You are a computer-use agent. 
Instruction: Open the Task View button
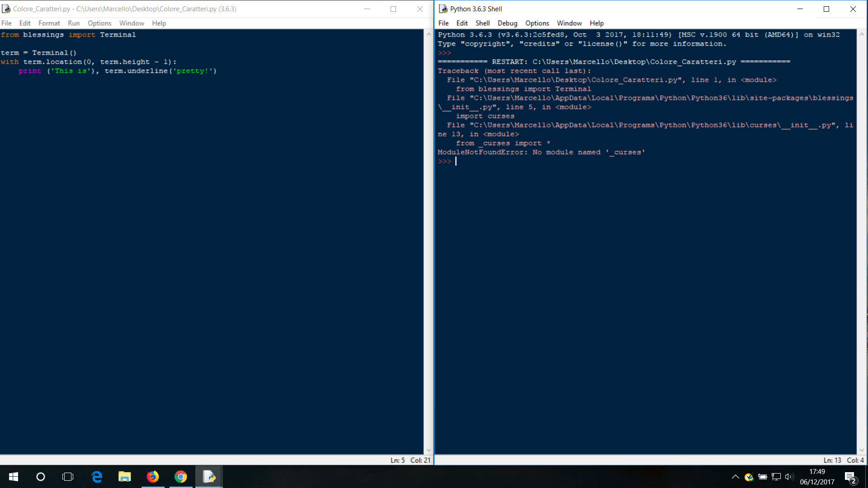coord(68,477)
